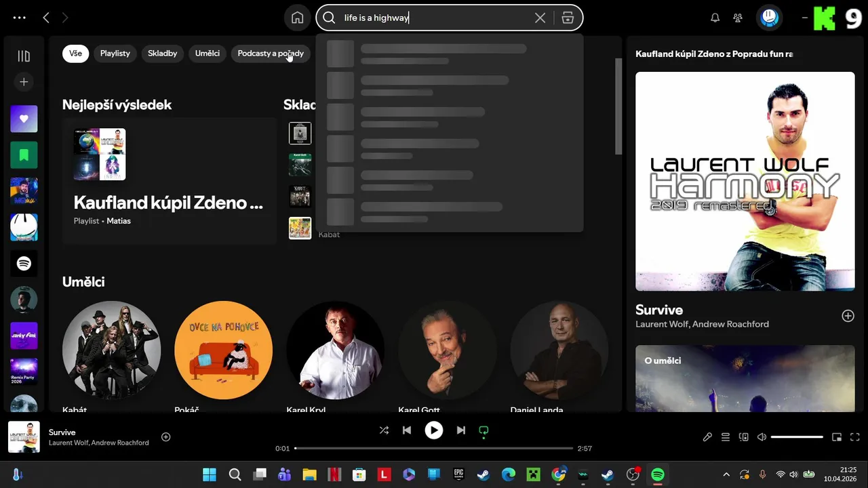Open right panel playlist title Kaufland kúpil
Screen dimensions: 868x488
coord(714,54)
